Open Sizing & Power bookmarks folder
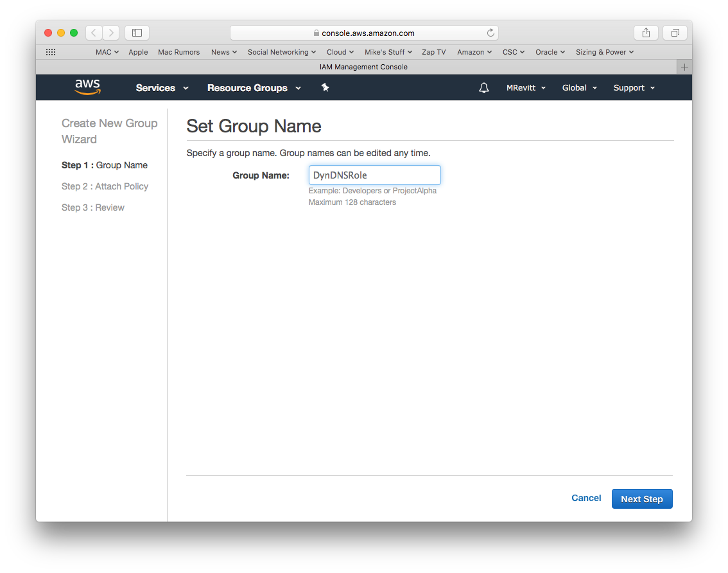728x573 pixels. 605,52
